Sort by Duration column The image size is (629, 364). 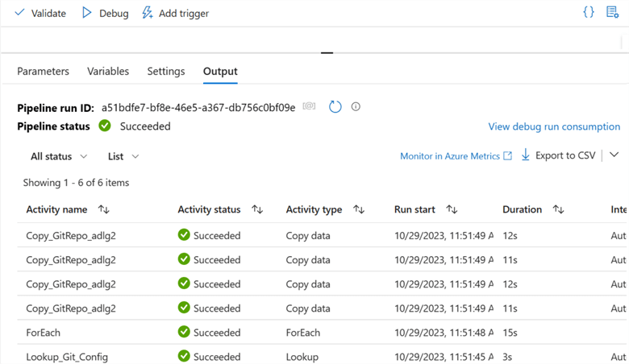tap(558, 209)
